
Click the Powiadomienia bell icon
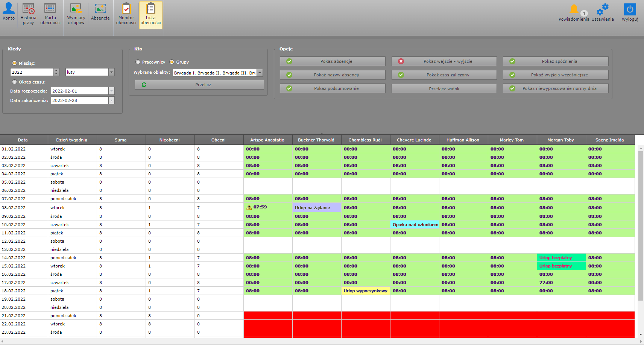coord(574,10)
